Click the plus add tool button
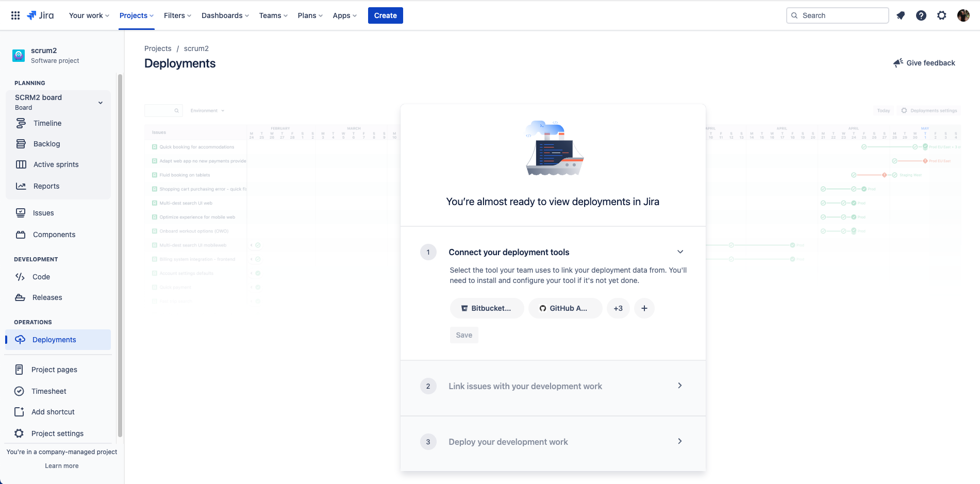The height and width of the screenshot is (484, 980). 644,308
